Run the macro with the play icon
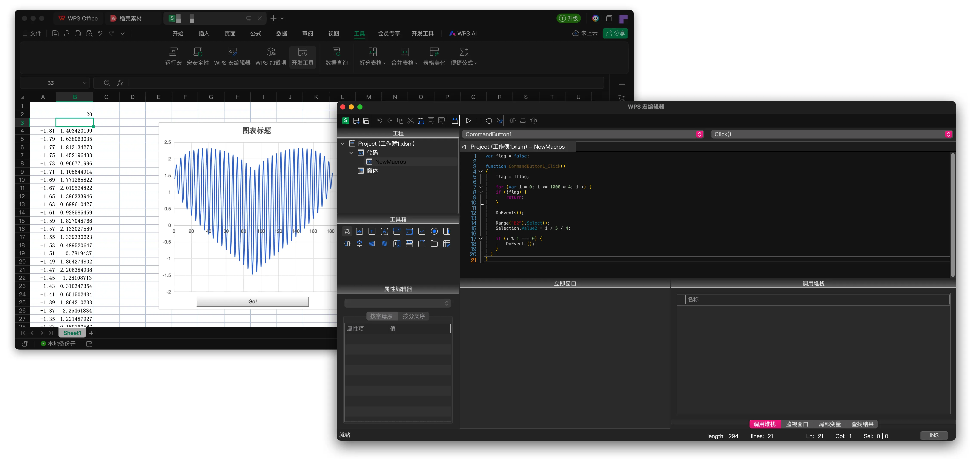Viewport: 980px width, 473px height. (468, 121)
